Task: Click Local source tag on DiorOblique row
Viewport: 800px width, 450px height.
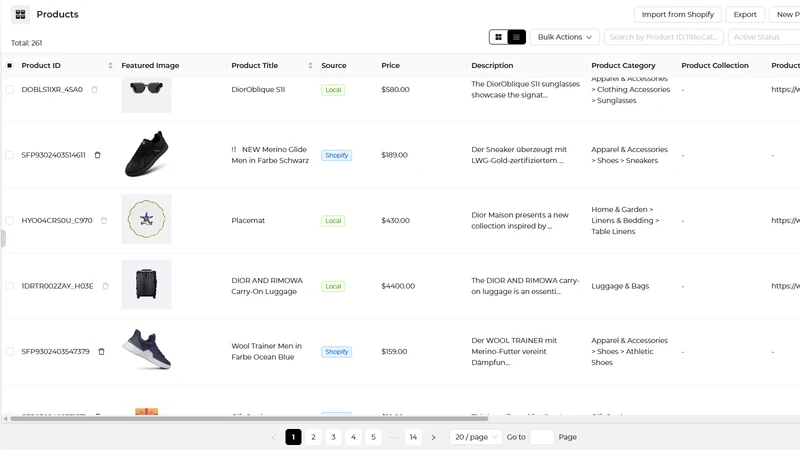Action: [x=333, y=90]
